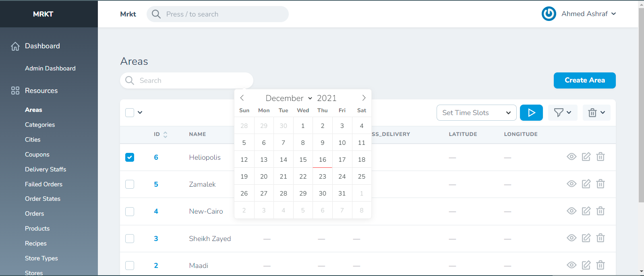This screenshot has width=644, height=276.
Task: Check the checkbox for the Zamalek row
Action: (x=129, y=184)
